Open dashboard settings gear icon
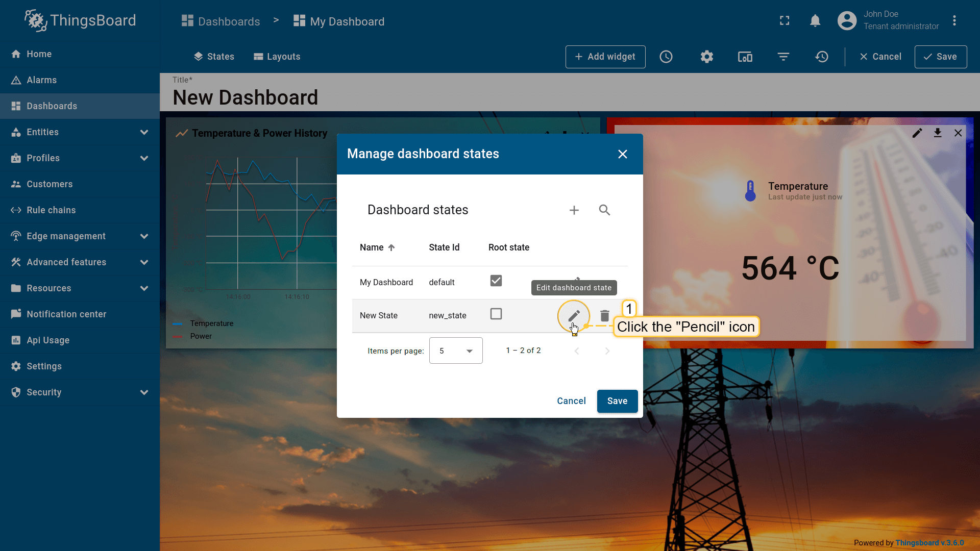Screen dimensions: 980x551 tap(706, 57)
